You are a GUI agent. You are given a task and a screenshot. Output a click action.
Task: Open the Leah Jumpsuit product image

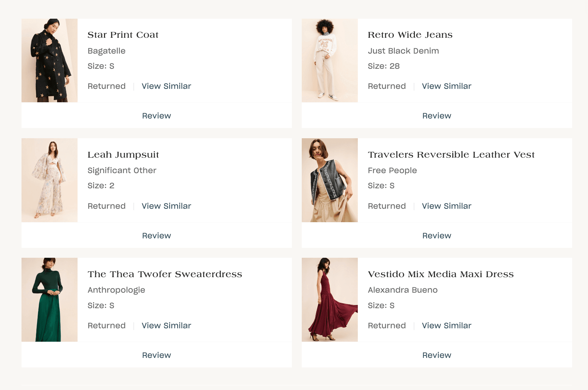[49, 180]
